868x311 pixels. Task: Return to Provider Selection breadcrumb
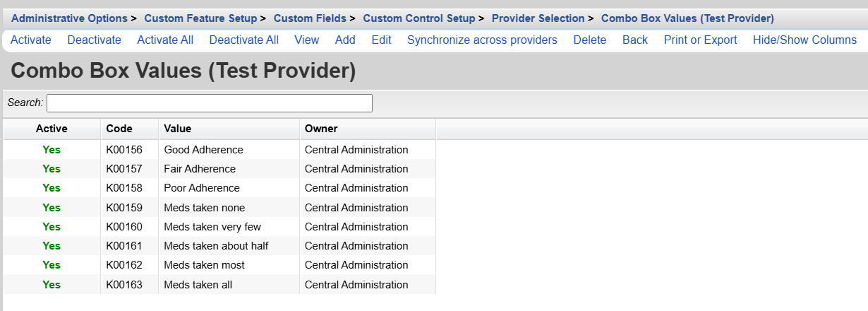coord(538,18)
